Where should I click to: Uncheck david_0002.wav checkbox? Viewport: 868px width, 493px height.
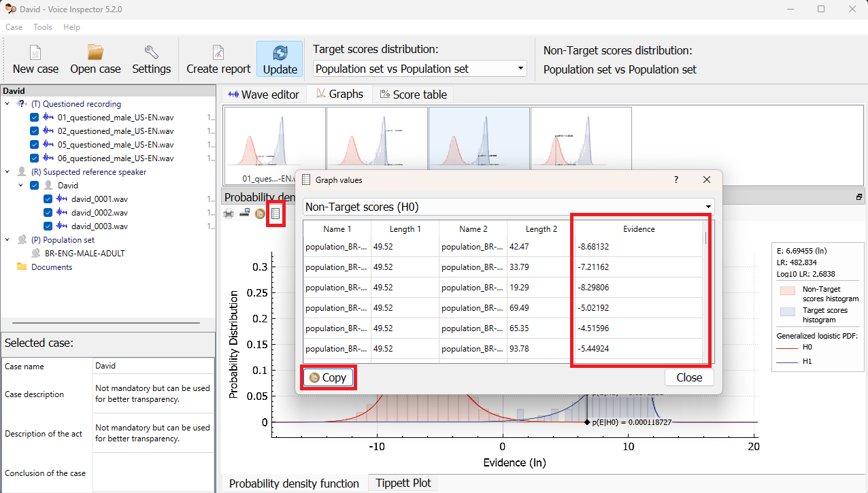48,213
